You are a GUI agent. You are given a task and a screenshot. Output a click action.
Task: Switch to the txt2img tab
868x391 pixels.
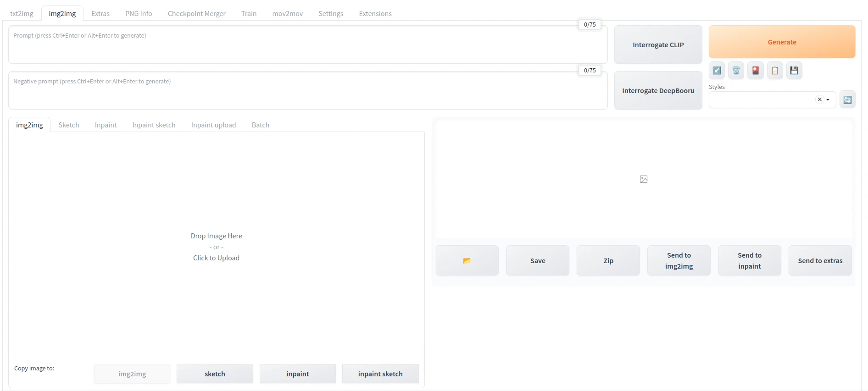(22, 14)
